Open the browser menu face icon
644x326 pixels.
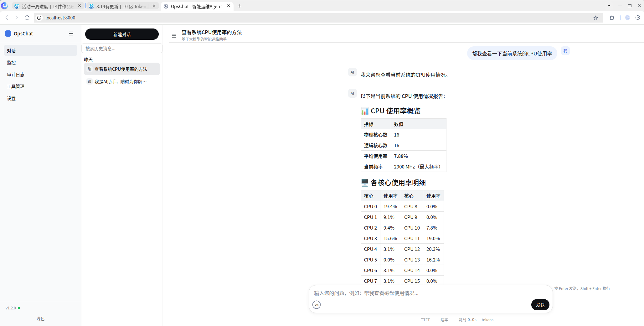(x=638, y=18)
